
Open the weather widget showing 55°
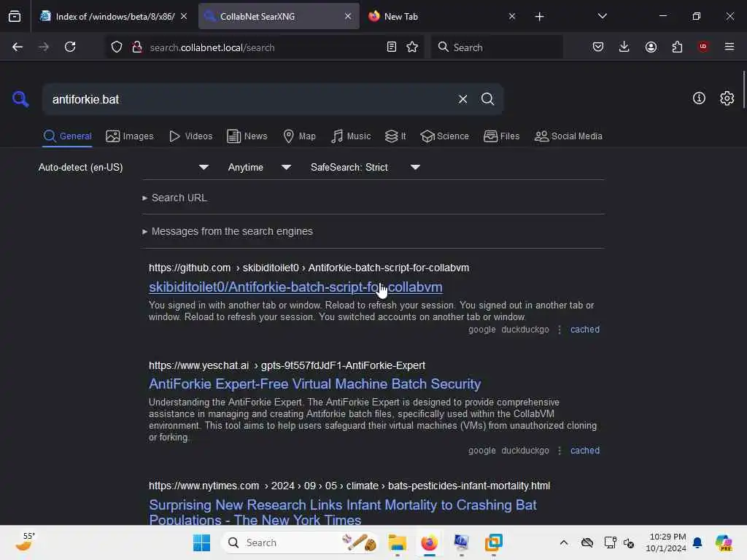(x=25, y=542)
